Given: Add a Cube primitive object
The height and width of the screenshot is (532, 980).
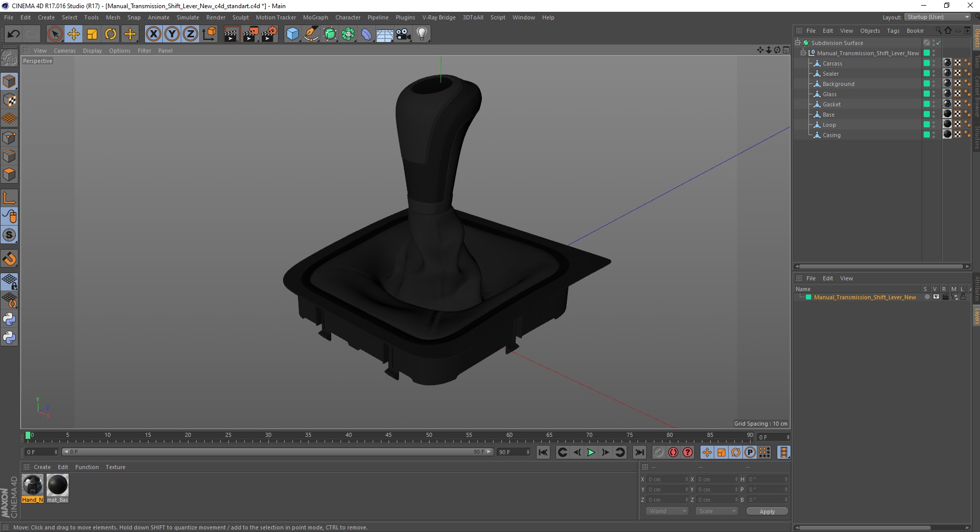Looking at the screenshot, I should pyautogui.click(x=292, y=34).
